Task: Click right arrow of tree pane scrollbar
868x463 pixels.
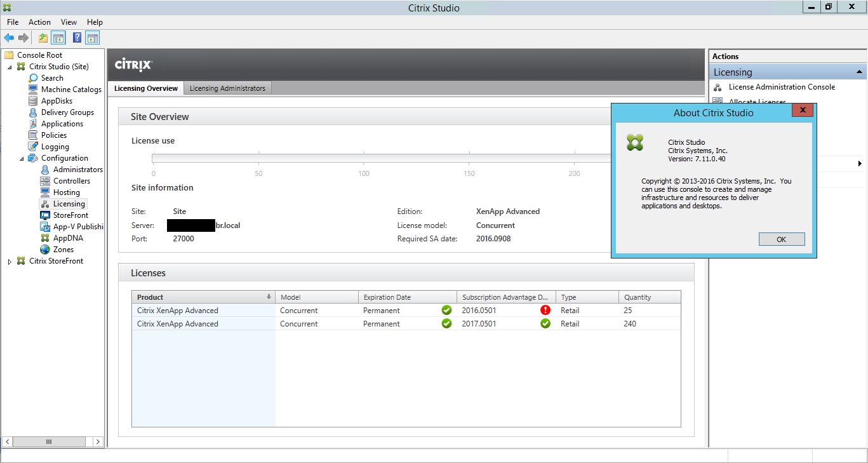Action: pos(98,441)
